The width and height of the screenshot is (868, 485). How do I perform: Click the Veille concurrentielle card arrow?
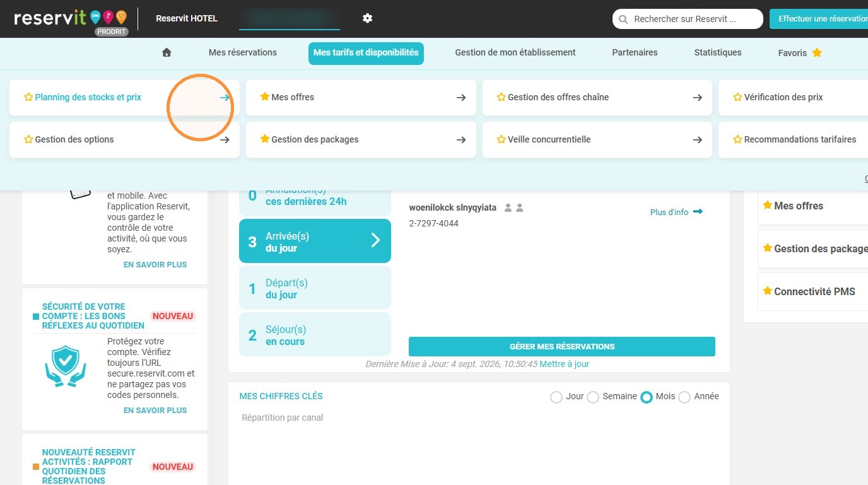click(697, 140)
